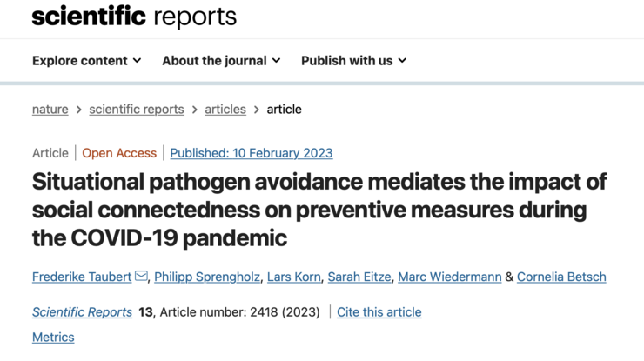This screenshot has height=361, width=644.
Task: Expand the Explore content menu
Action: click(86, 61)
